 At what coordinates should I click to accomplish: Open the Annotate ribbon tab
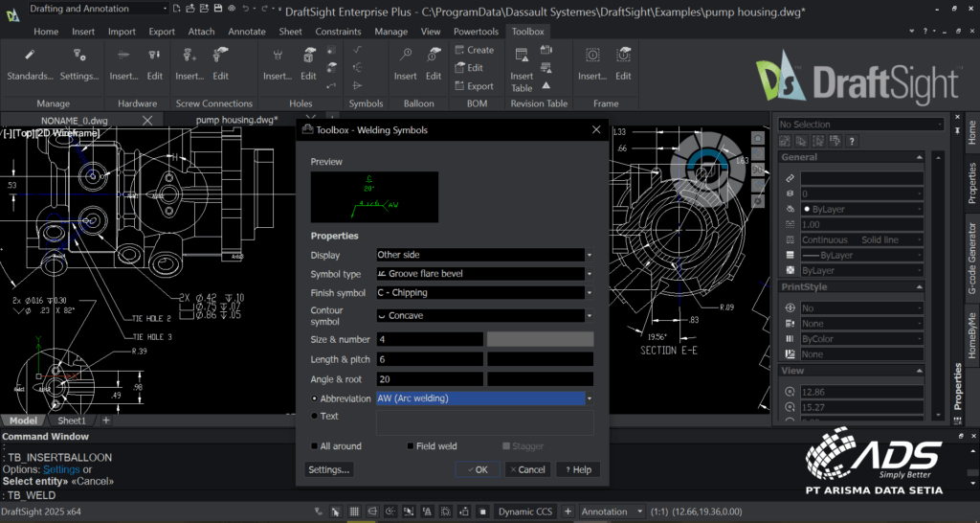(247, 32)
